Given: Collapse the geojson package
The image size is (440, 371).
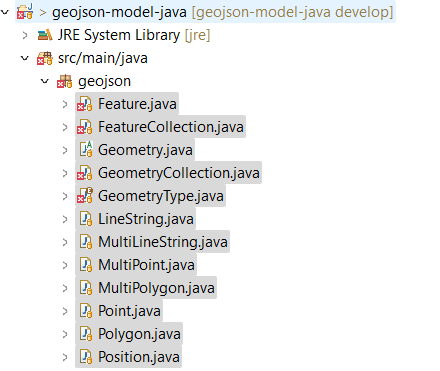Looking at the screenshot, I should pyautogui.click(x=45, y=81).
